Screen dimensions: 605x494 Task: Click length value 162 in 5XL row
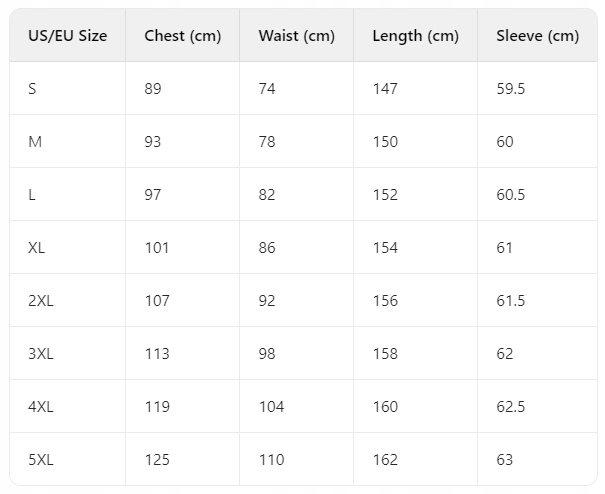[x=385, y=460]
